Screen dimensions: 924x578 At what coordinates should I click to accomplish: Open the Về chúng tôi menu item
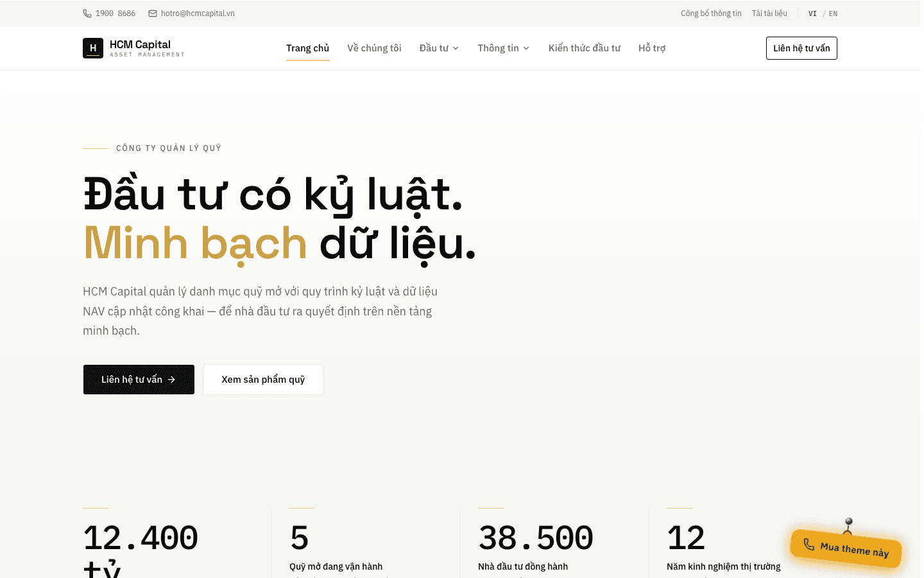(374, 48)
